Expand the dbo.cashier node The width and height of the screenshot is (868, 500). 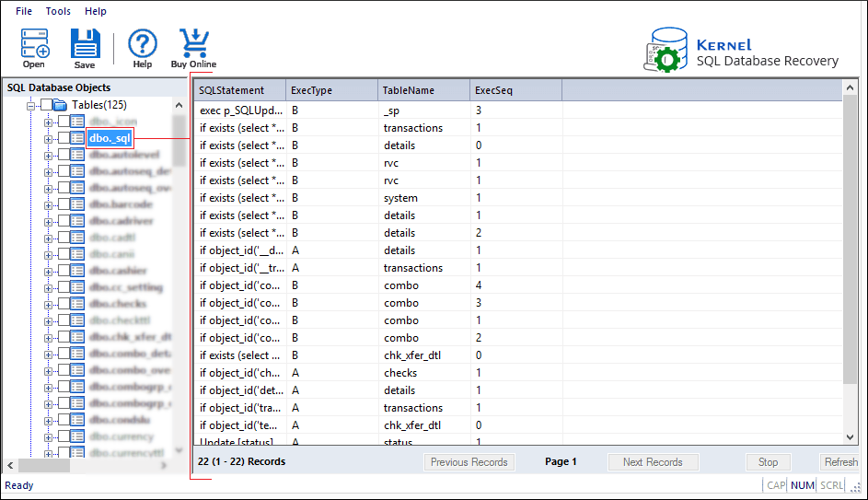(48, 272)
